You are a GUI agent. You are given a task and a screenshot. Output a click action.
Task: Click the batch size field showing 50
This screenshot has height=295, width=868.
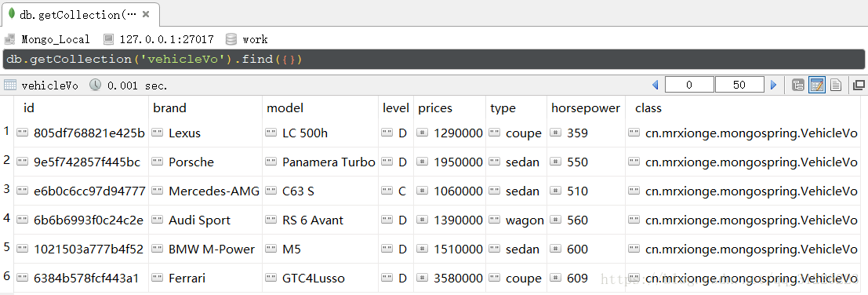point(739,85)
